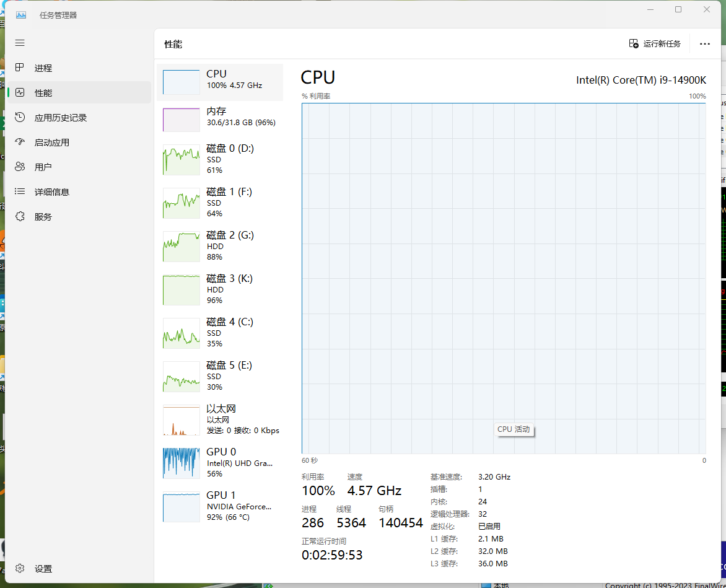Click the 磁盘 3 (K:) label
Viewport: 726px width, 588px height.
pyautogui.click(x=230, y=278)
